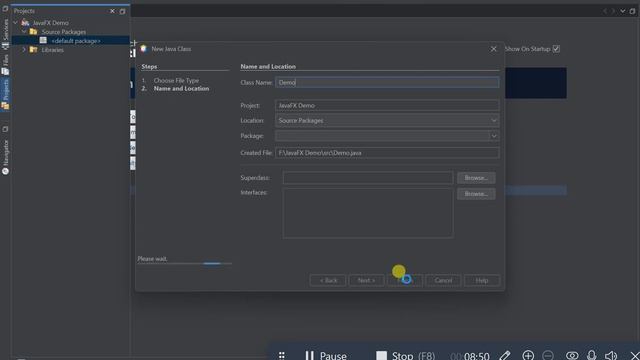
Task: Select the default package item
Action: [76, 41]
